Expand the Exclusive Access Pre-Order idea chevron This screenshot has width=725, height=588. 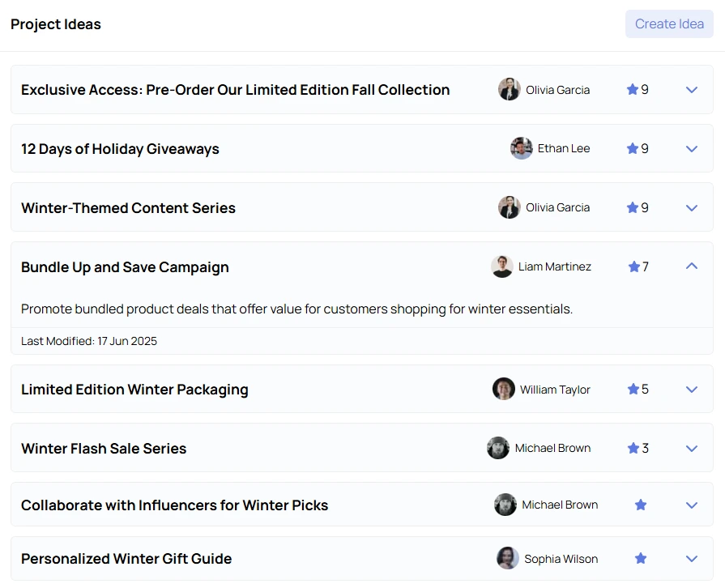point(691,90)
